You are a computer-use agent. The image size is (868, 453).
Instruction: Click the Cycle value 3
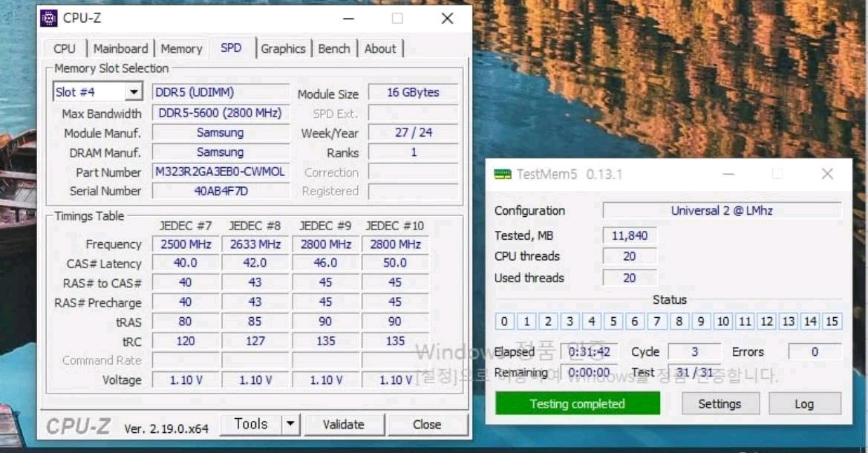[695, 352]
